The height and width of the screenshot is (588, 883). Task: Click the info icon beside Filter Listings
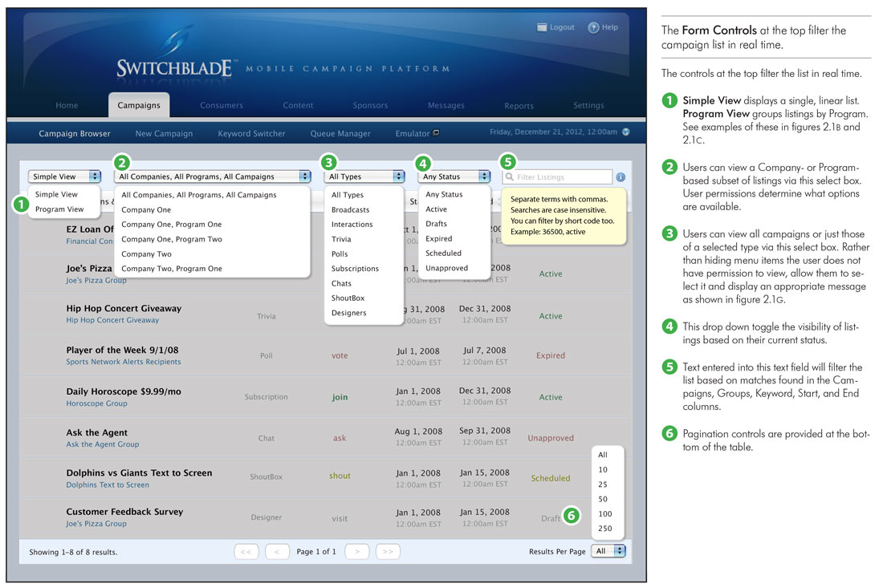[621, 177]
